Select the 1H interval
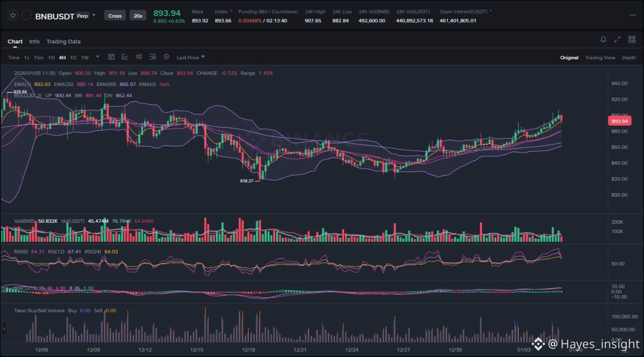This screenshot has width=644, height=357. (51, 58)
